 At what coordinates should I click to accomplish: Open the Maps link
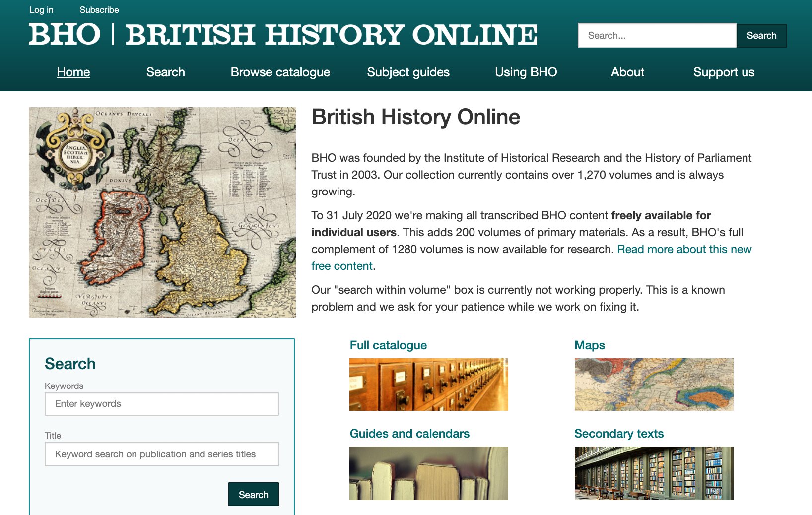tap(590, 345)
